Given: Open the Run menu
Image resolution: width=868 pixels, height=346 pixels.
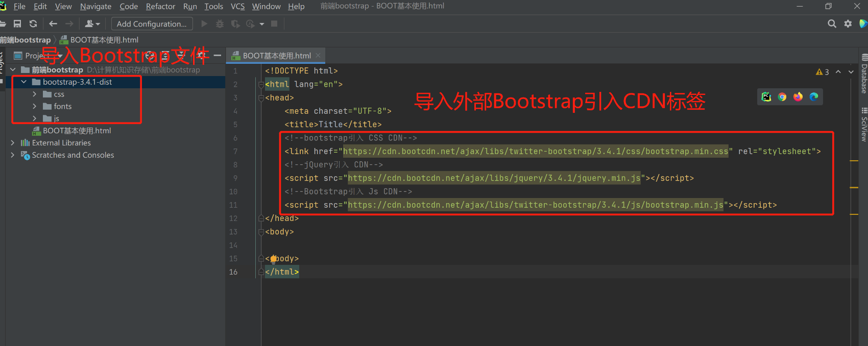Looking at the screenshot, I should [x=190, y=6].
